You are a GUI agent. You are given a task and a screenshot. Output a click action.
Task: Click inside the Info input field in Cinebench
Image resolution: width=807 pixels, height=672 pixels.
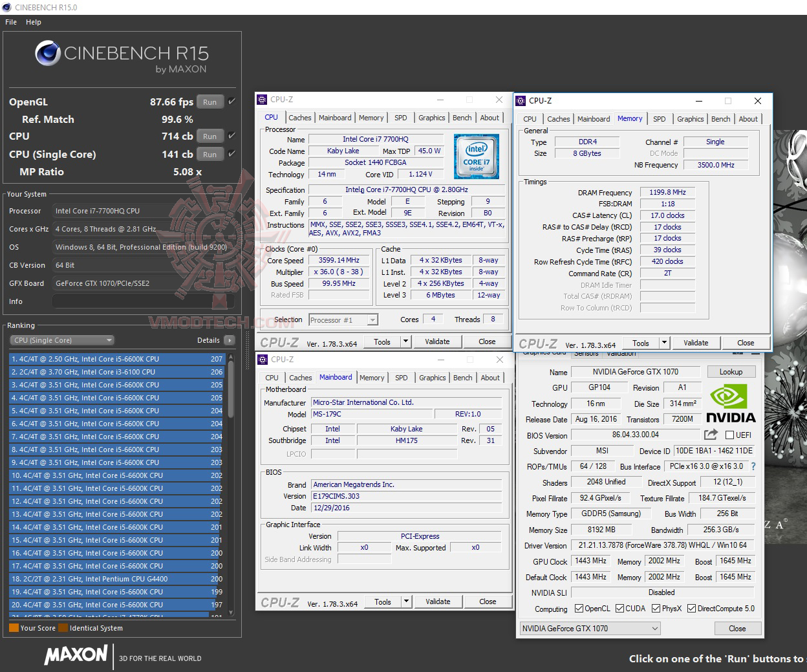(142, 301)
